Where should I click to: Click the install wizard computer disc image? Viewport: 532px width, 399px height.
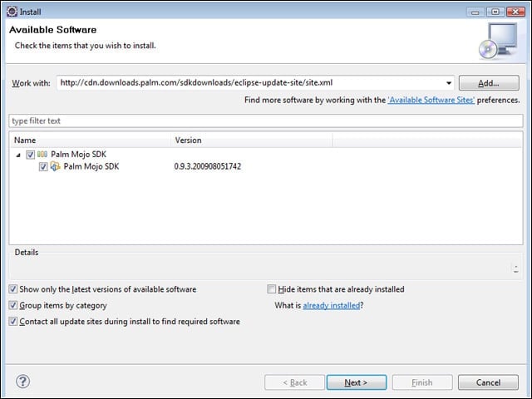tap(498, 42)
